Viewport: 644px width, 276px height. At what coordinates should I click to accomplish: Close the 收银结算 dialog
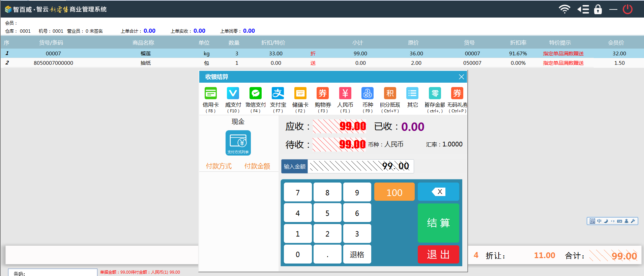click(x=461, y=77)
